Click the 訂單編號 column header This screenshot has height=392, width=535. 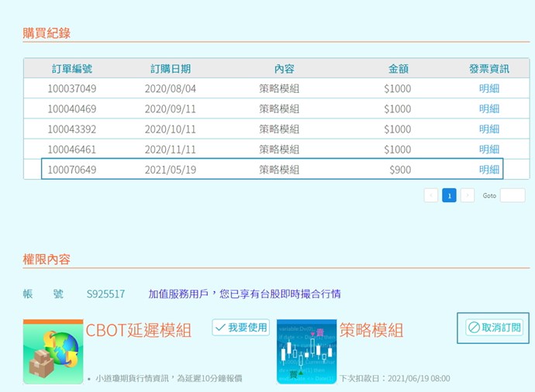[x=72, y=68]
